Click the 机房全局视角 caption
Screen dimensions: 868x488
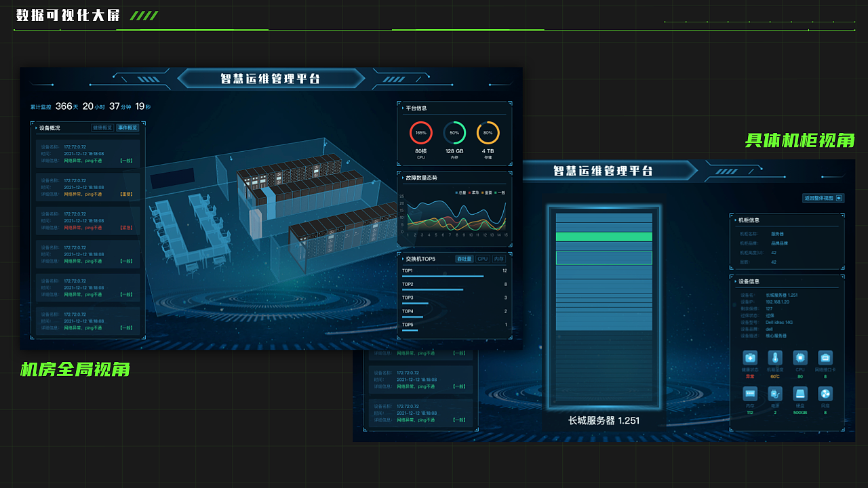coord(75,369)
